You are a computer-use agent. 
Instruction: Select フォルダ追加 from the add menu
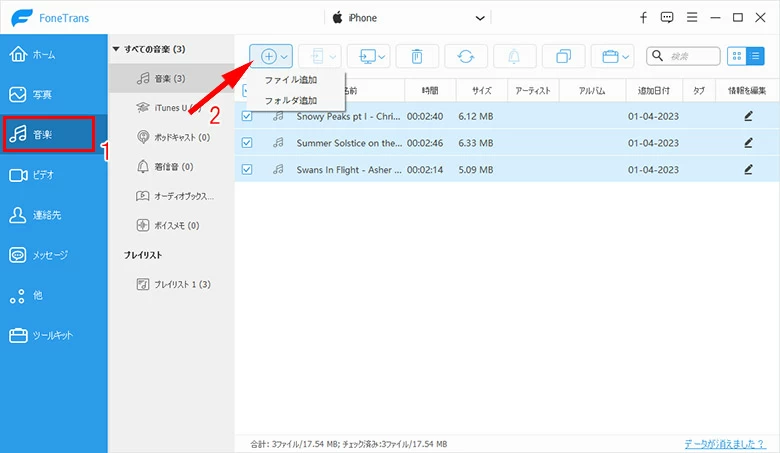tap(290, 101)
